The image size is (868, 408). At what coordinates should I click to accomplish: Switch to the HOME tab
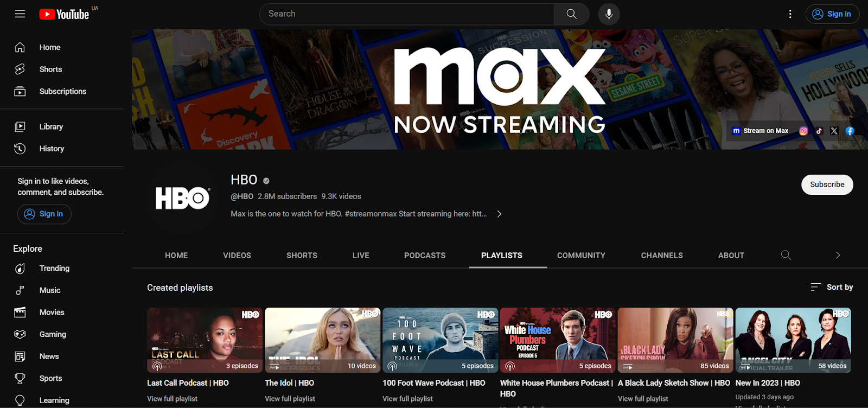[176, 255]
